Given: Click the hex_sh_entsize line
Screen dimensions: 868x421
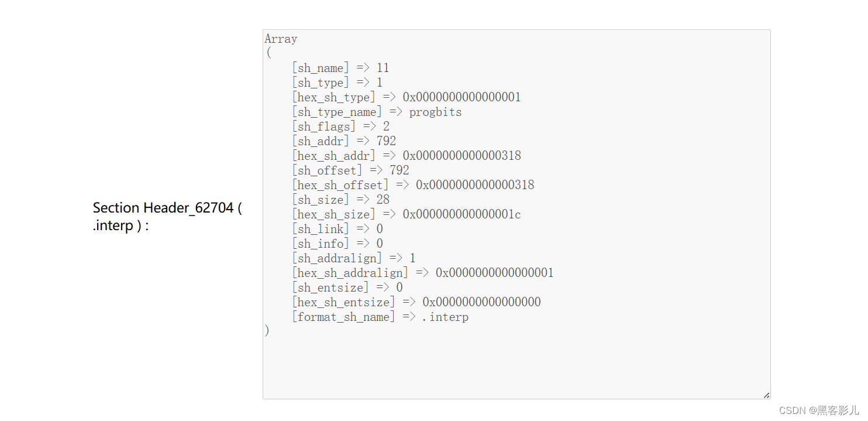Looking at the screenshot, I should coord(416,303).
